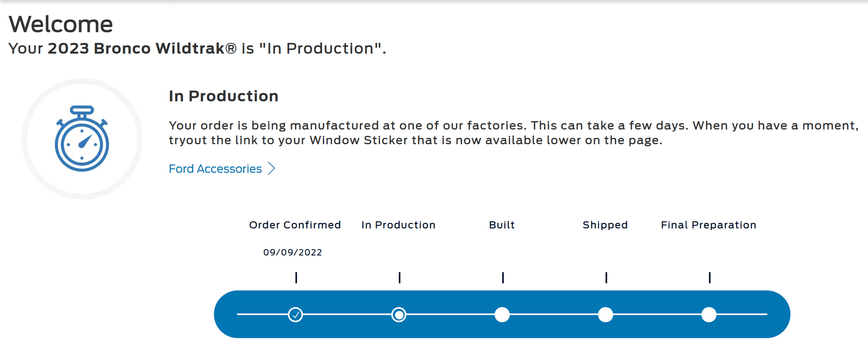The image size is (868, 354).
Task: Click the Built stage label
Action: click(502, 225)
